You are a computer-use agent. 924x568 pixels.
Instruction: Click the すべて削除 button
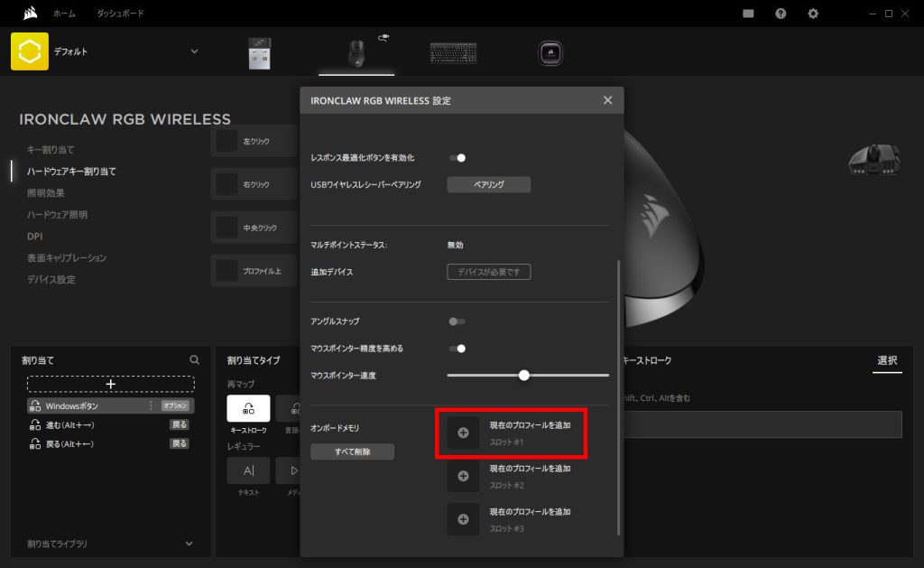(353, 452)
